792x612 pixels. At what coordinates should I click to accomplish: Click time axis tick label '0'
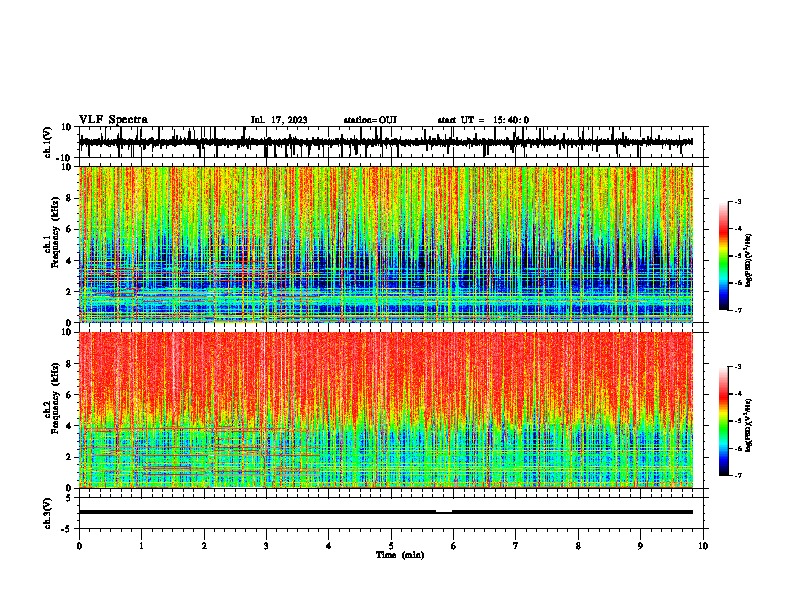tap(79, 546)
